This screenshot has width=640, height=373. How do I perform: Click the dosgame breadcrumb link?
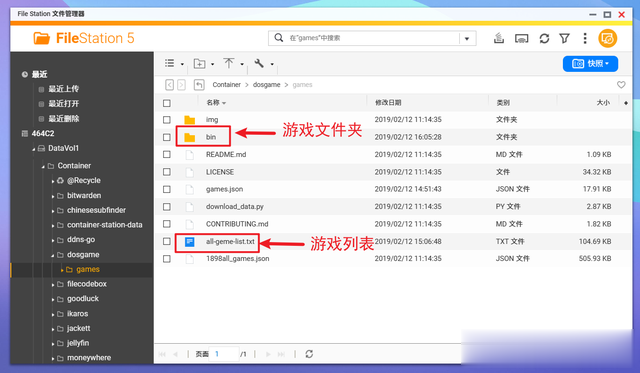point(267,85)
